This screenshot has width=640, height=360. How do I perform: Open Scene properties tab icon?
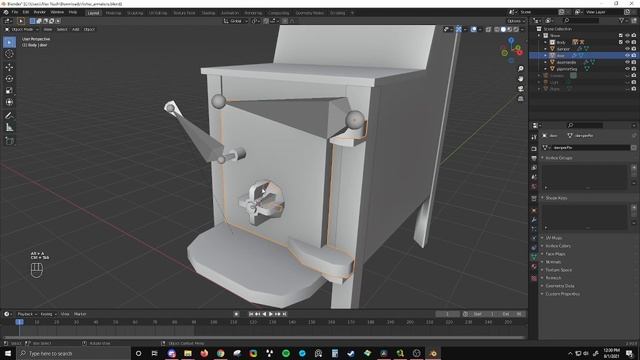pyautogui.click(x=534, y=177)
